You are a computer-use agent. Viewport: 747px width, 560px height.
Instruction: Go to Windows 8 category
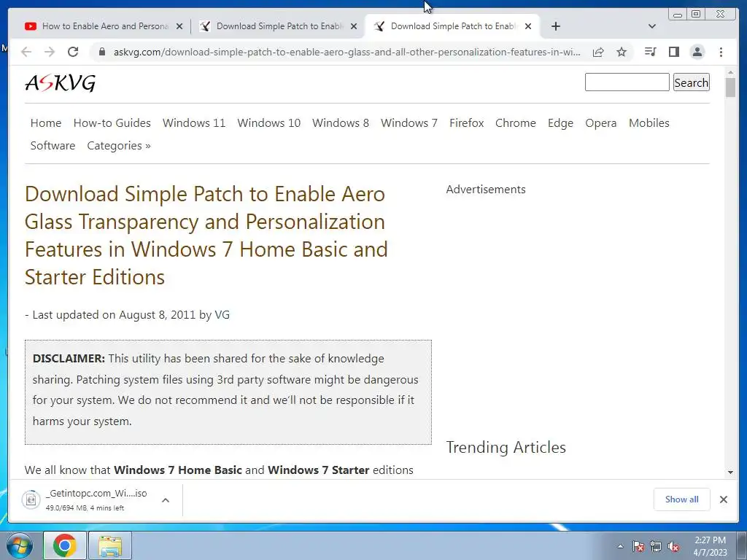click(341, 122)
